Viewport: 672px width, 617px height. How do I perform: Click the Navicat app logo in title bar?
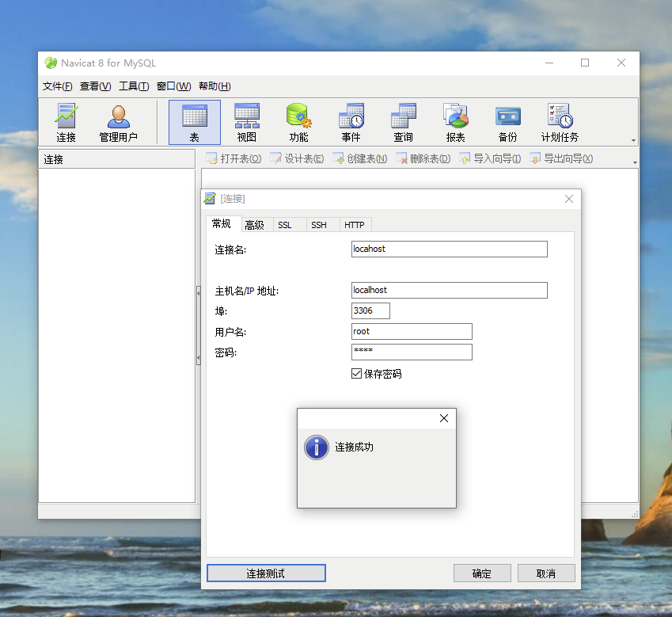(51, 63)
